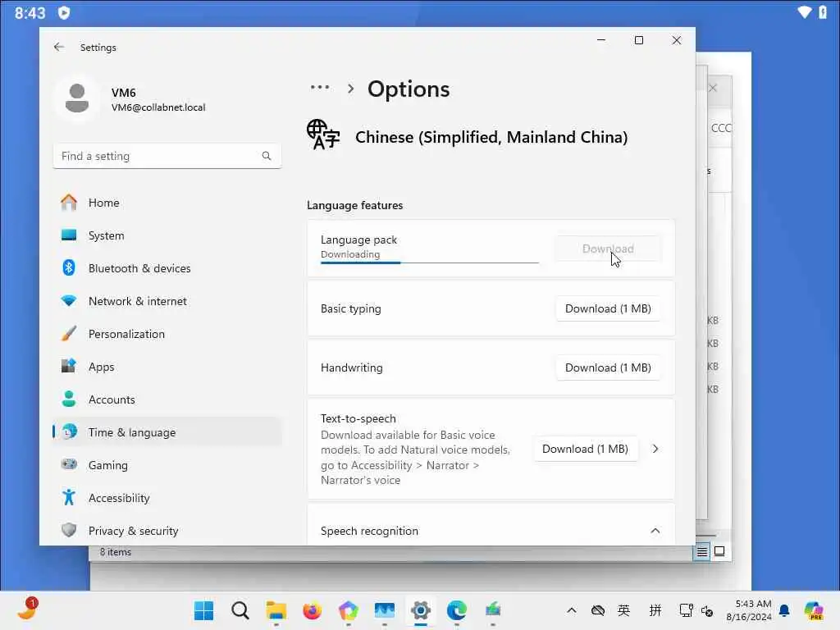Switch input language with 英 indicator
The height and width of the screenshot is (630, 840).
[623, 610]
